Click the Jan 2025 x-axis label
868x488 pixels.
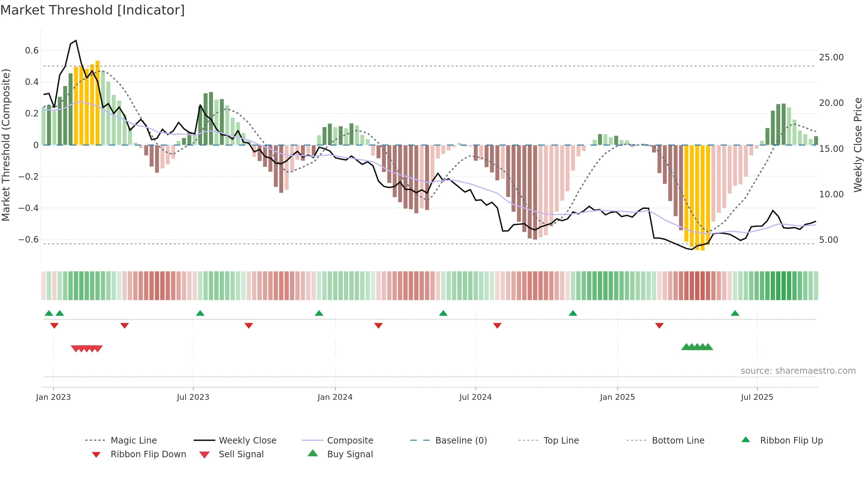[x=618, y=397]
